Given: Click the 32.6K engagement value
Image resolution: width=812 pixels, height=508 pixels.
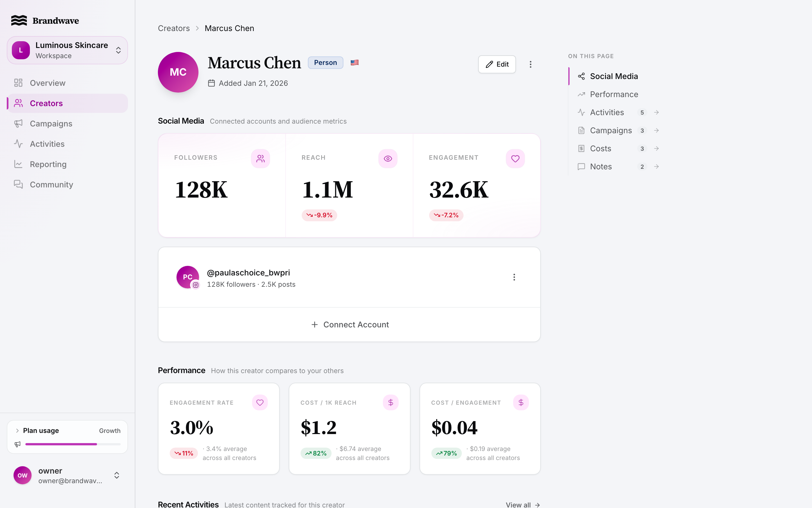Looking at the screenshot, I should [459, 190].
